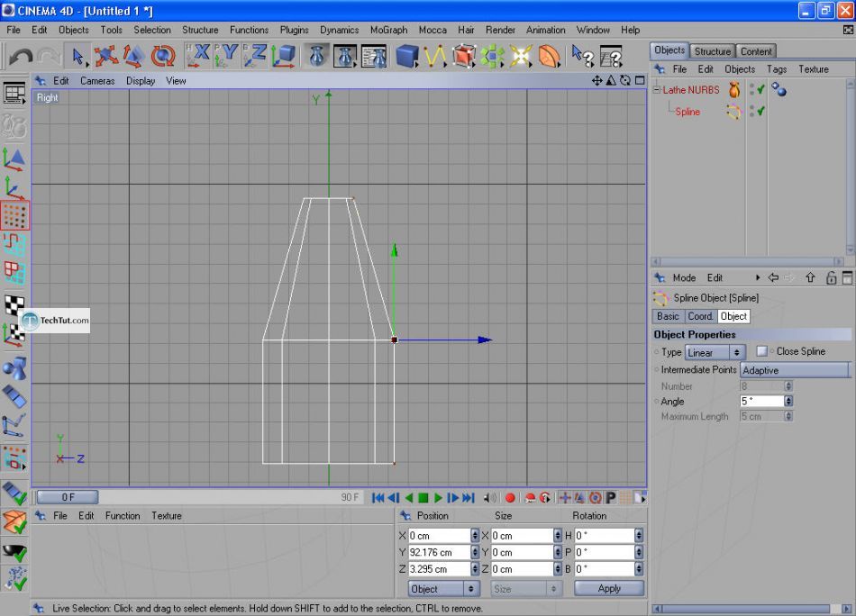Select the Spline object in tree
856x616 pixels.
688,112
